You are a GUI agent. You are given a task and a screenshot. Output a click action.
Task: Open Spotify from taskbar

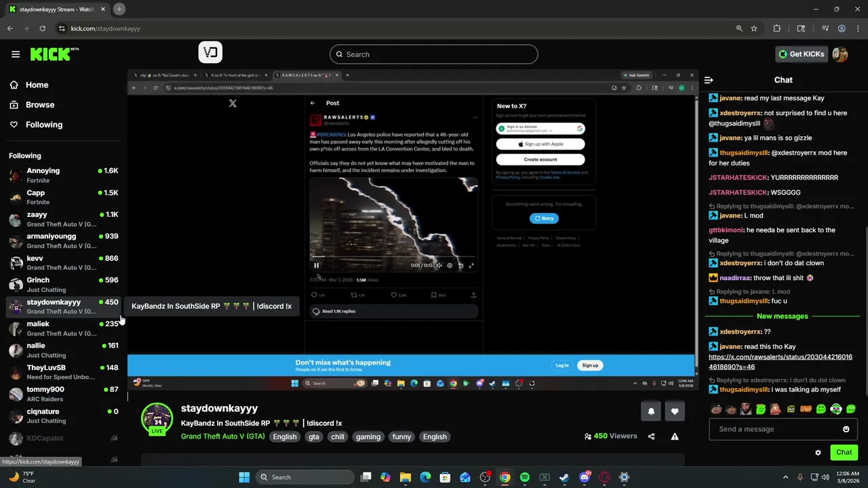point(524,477)
